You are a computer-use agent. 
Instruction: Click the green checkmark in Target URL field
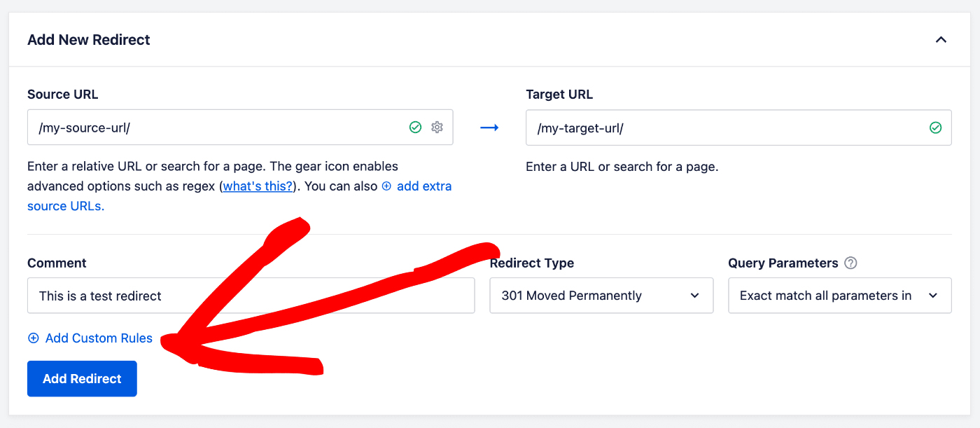(x=936, y=127)
